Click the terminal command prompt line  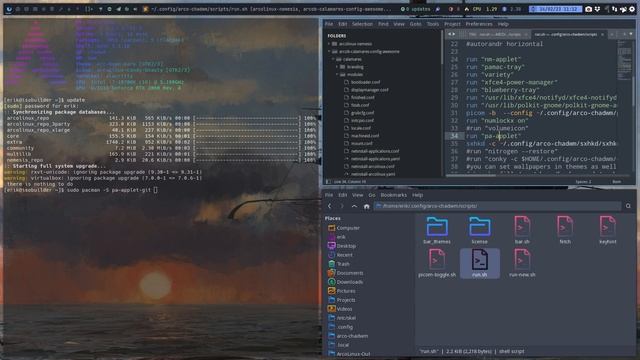(80, 190)
